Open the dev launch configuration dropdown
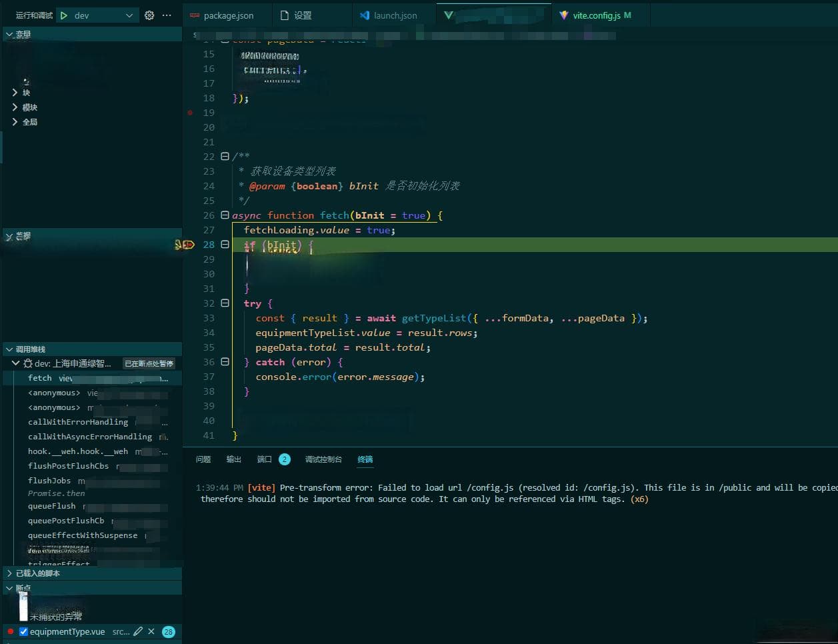The width and height of the screenshot is (838, 644). [104, 15]
